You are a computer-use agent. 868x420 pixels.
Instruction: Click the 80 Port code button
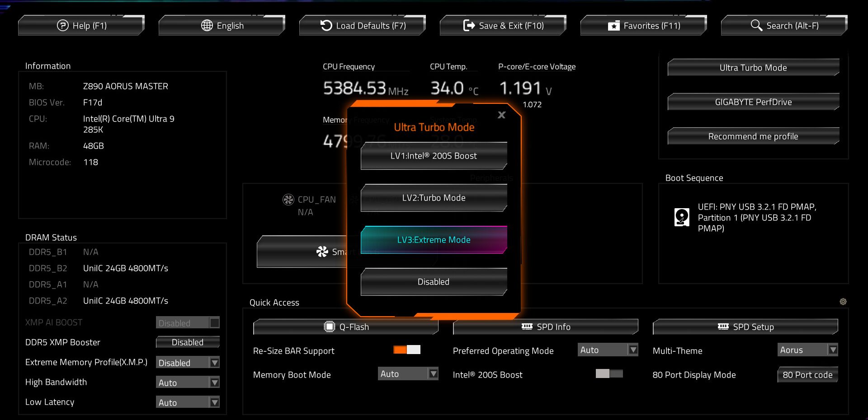808,374
